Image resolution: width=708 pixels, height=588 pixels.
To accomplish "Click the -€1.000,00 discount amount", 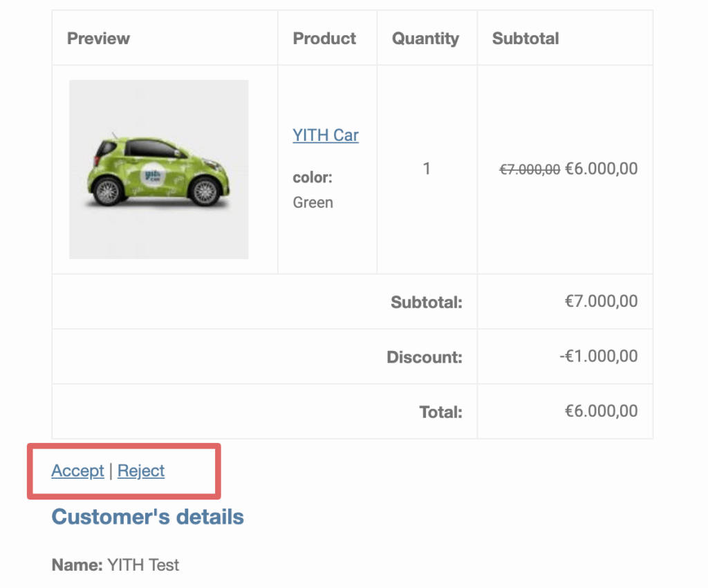I will click(599, 356).
